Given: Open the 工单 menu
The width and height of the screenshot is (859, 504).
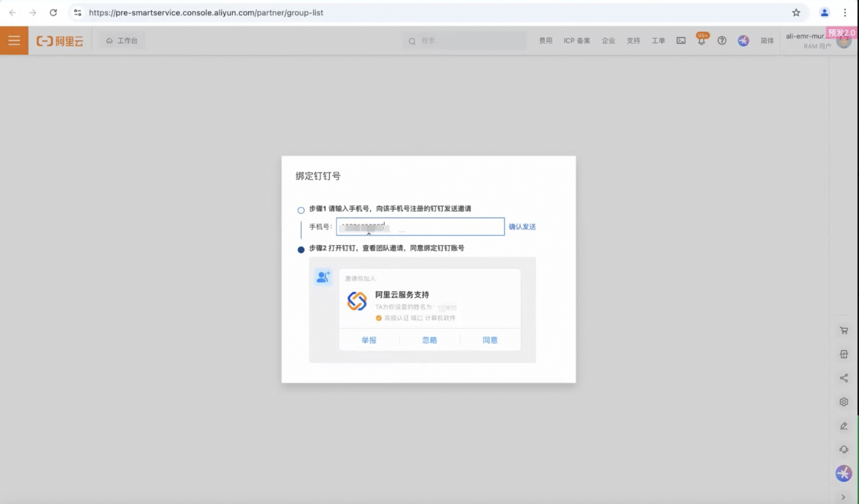Looking at the screenshot, I should (658, 41).
